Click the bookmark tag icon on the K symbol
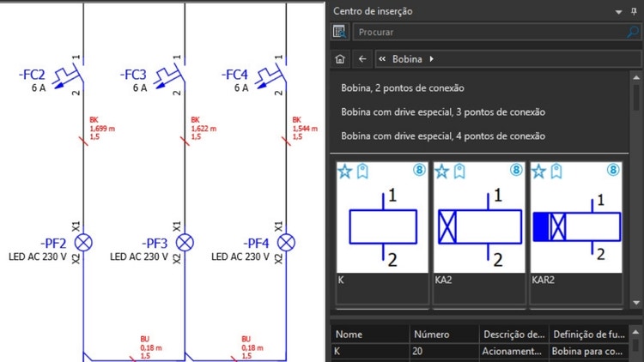This screenshot has height=362, width=644. tap(362, 172)
